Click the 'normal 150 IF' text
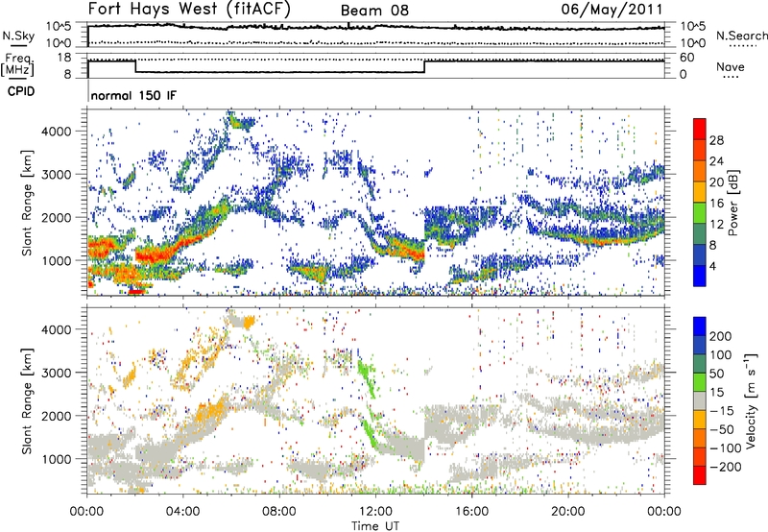 click(133, 95)
